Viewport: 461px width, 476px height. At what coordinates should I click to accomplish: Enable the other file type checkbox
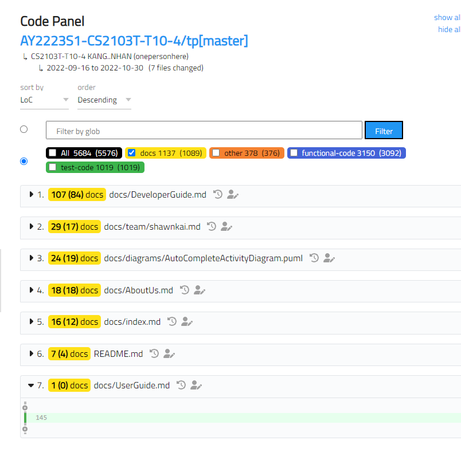coord(216,153)
